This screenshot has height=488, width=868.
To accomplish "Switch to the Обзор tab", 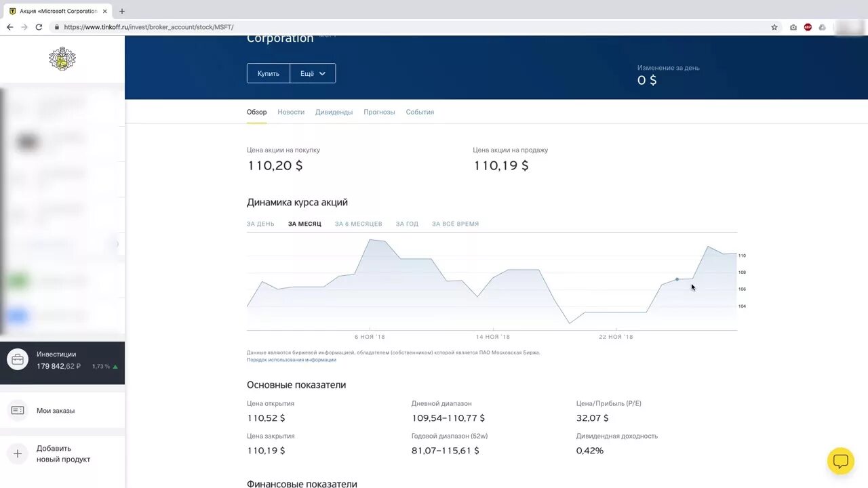I will pyautogui.click(x=256, y=112).
